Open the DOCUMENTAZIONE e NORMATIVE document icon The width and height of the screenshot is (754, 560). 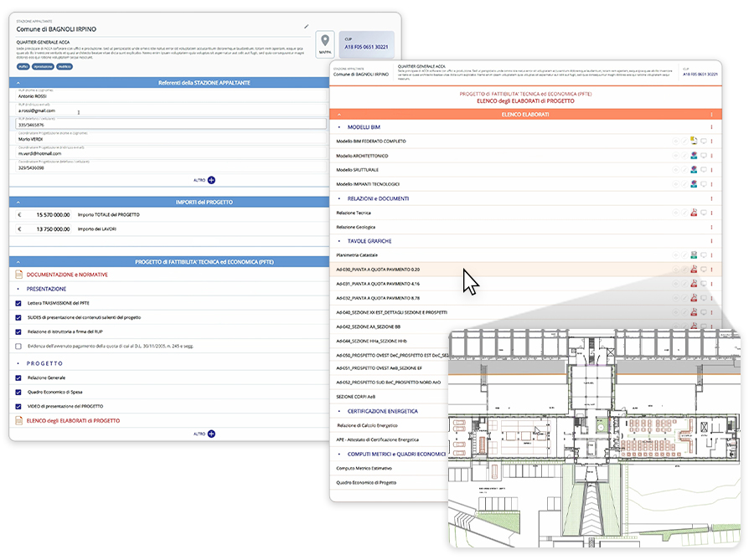click(x=18, y=275)
